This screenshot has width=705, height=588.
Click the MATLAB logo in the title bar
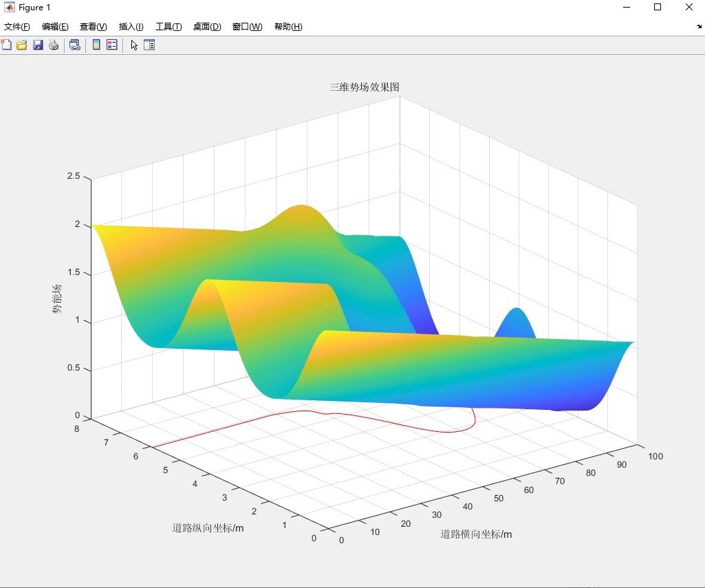click(9, 7)
